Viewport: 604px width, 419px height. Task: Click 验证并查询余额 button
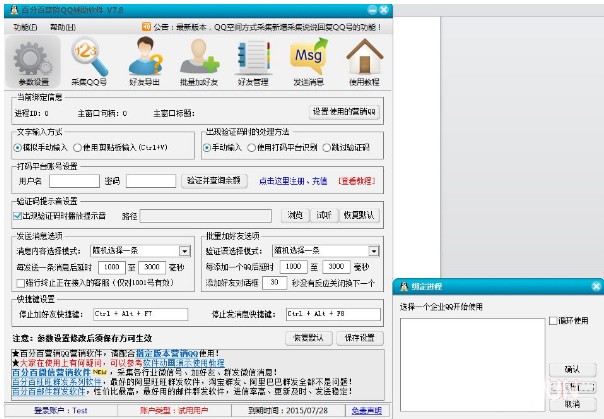[214, 181]
